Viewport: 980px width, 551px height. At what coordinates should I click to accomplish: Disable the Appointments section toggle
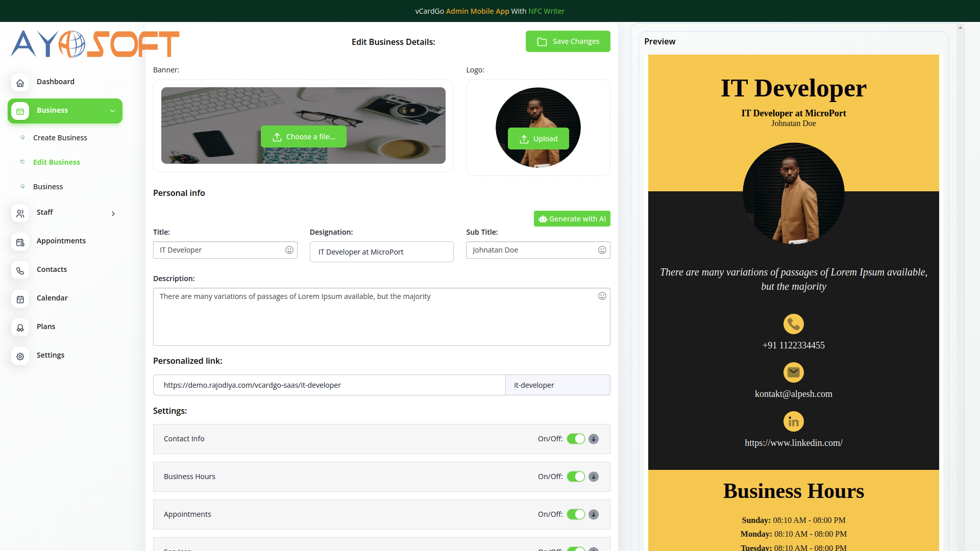(576, 514)
